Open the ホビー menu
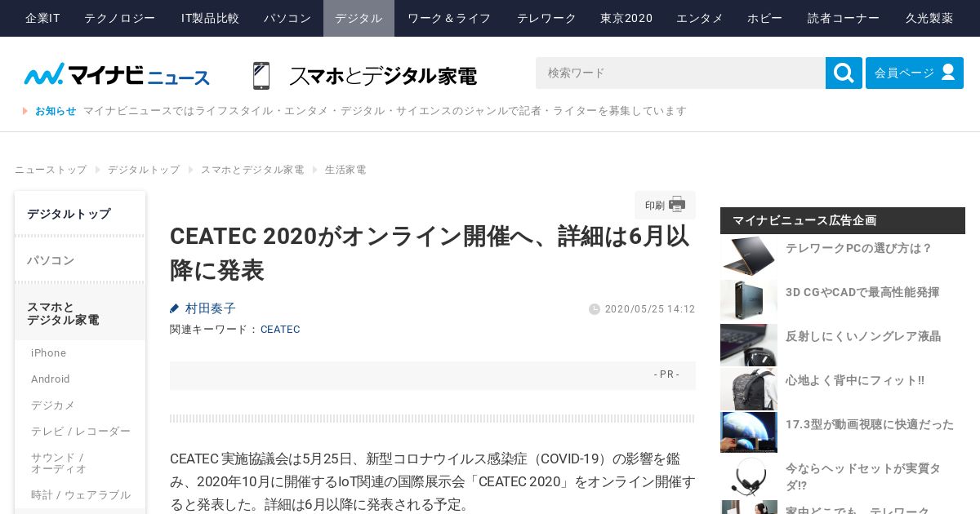980x514 pixels. click(764, 18)
